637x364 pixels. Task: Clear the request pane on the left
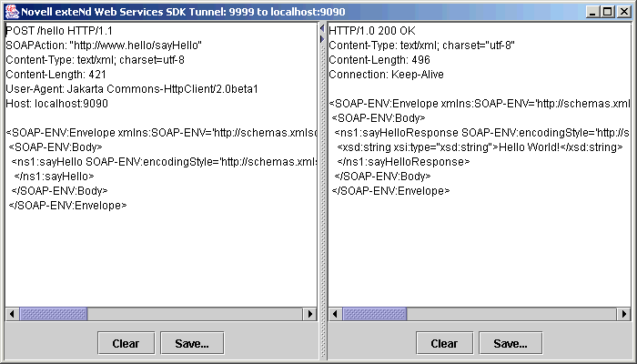click(x=126, y=343)
